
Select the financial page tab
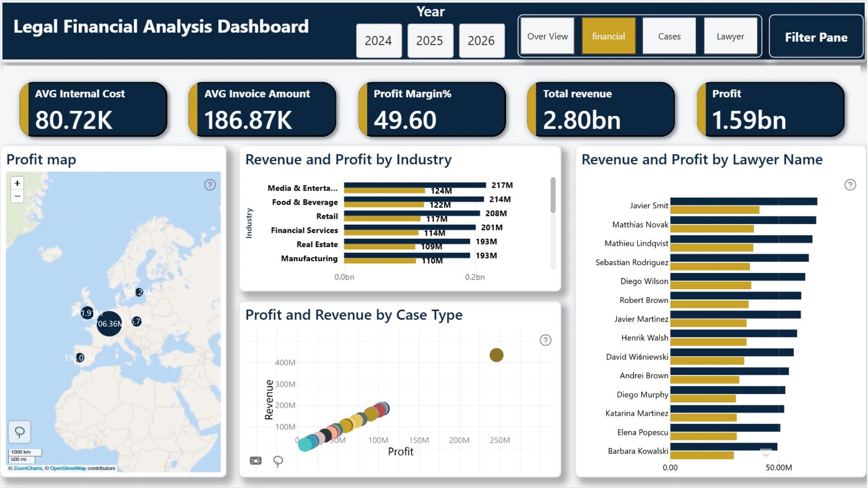point(609,36)
